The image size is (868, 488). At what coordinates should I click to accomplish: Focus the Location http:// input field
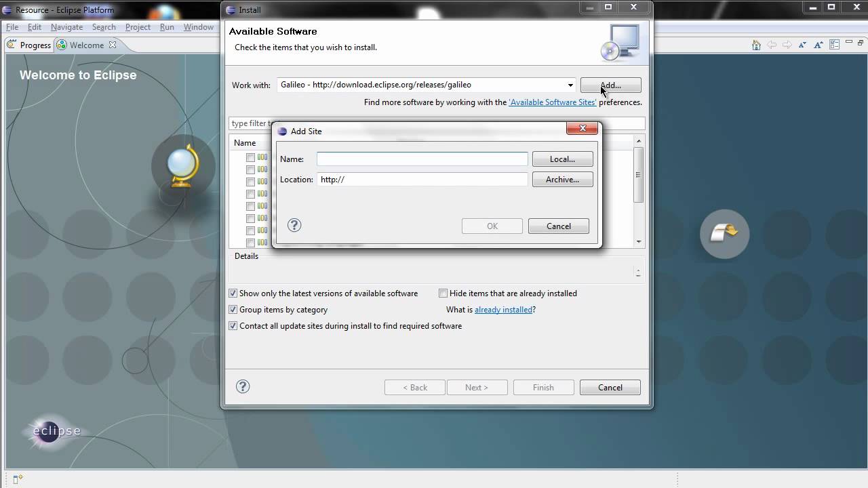422,180
